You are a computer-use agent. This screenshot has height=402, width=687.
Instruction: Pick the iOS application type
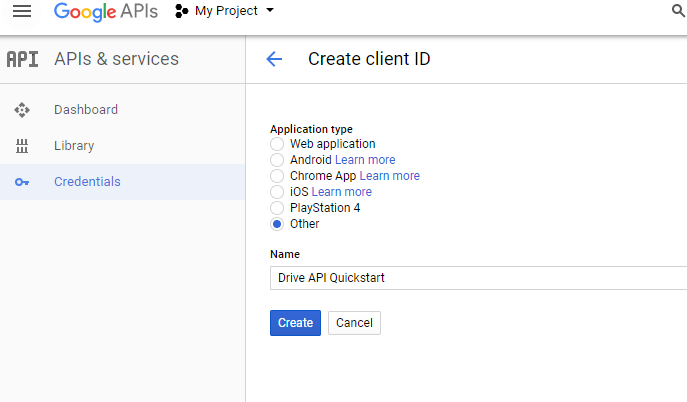[277, 192]
